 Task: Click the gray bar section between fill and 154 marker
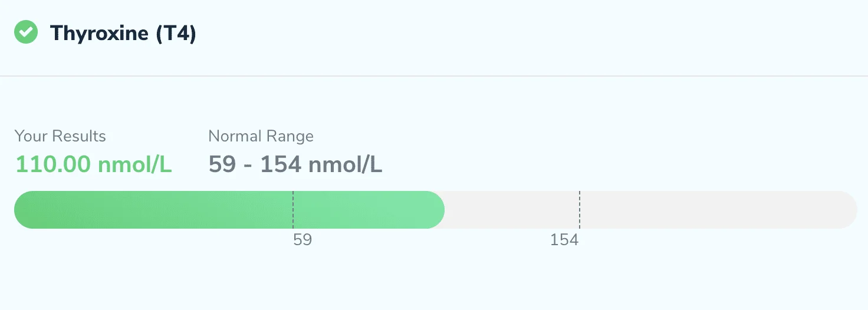[512, 210]
